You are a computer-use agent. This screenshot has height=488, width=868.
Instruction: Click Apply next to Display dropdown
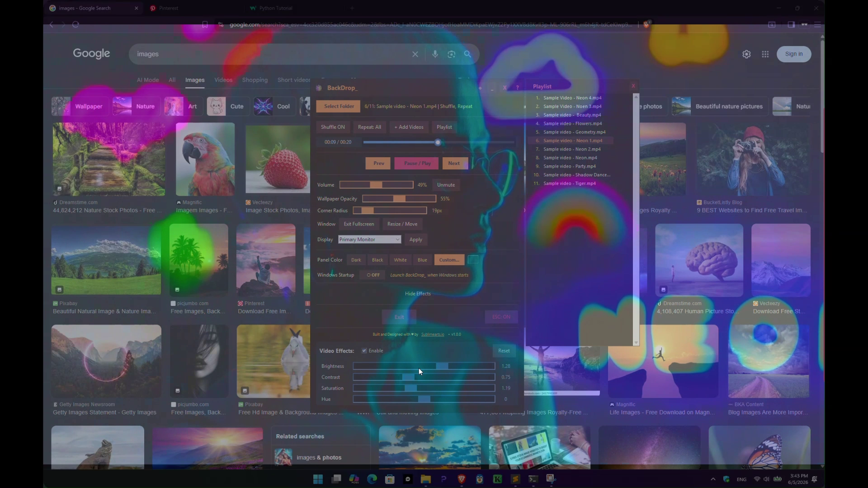[x=416, y=239]
